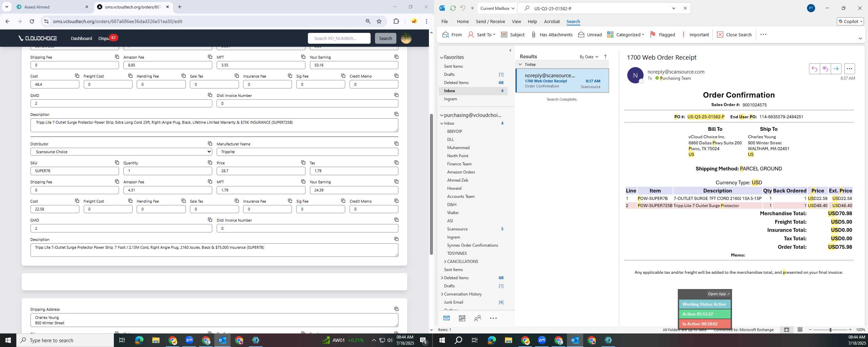The height and width of the screenshot is (347, 868).
Task: Clear the Outlook search box
Action: pyautogui.click(x=685, y=8)
